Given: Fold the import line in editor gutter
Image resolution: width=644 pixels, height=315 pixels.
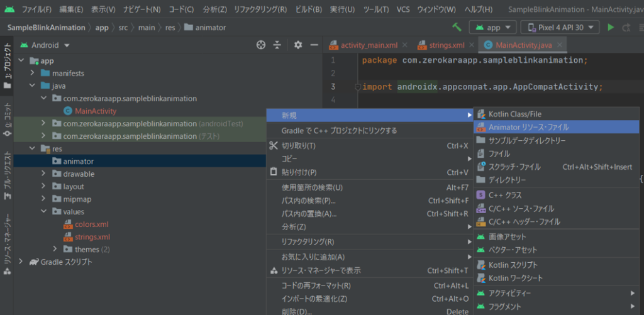Looking at the screenshot, I should tap(357, 87).
